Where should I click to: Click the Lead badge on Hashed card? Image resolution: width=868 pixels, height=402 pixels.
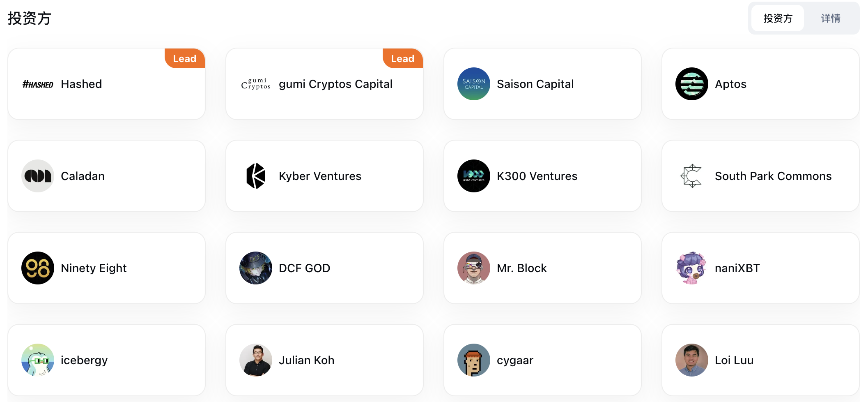tap(185, 58)
